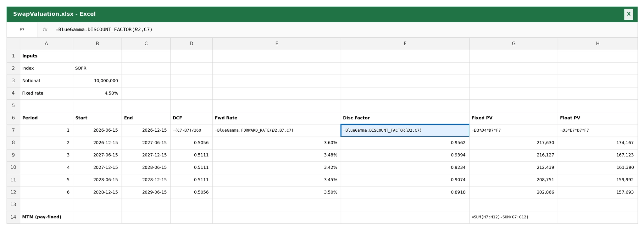Click the 'Disc Factor' header cell

point(405,118)
